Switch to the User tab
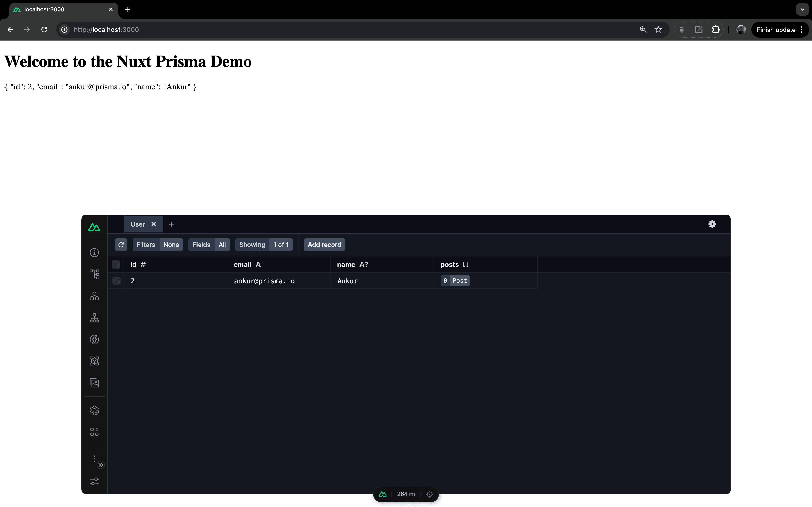Image resolution: width=812 pixels, height=507 pixels. coord(138,224)
